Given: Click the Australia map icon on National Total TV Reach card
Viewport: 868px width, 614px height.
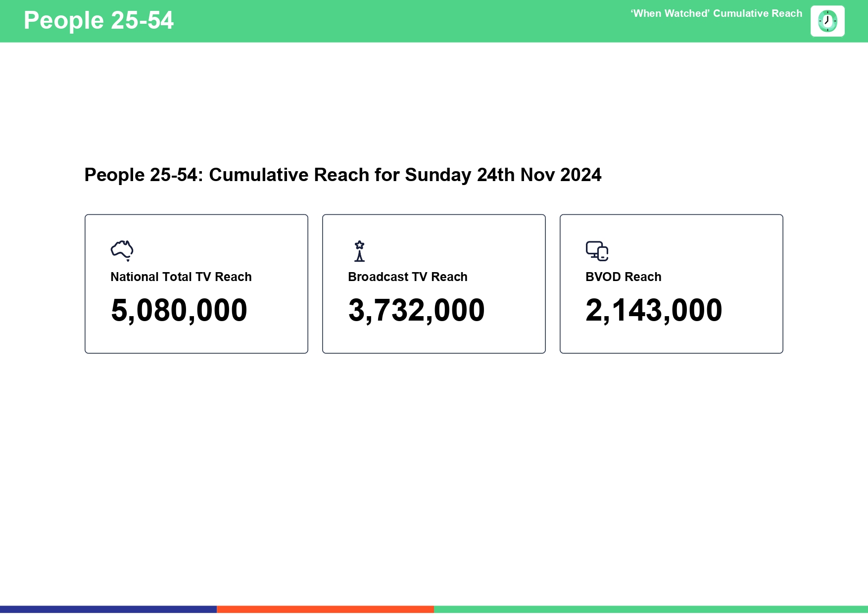Looking at the screenshot, I should coord(122,250).
